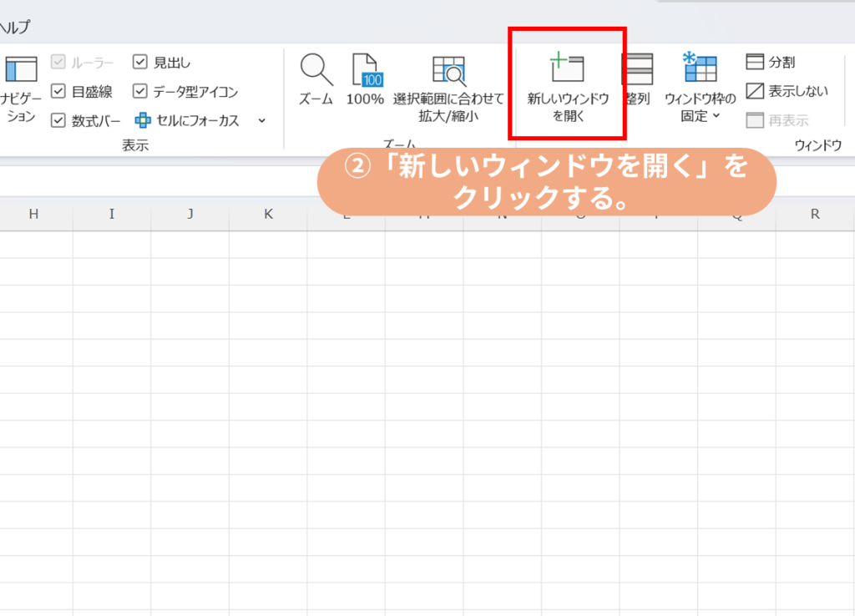This screenshot has height=616, width=855.
Task: Select column header K
Action: pos(268,215)
